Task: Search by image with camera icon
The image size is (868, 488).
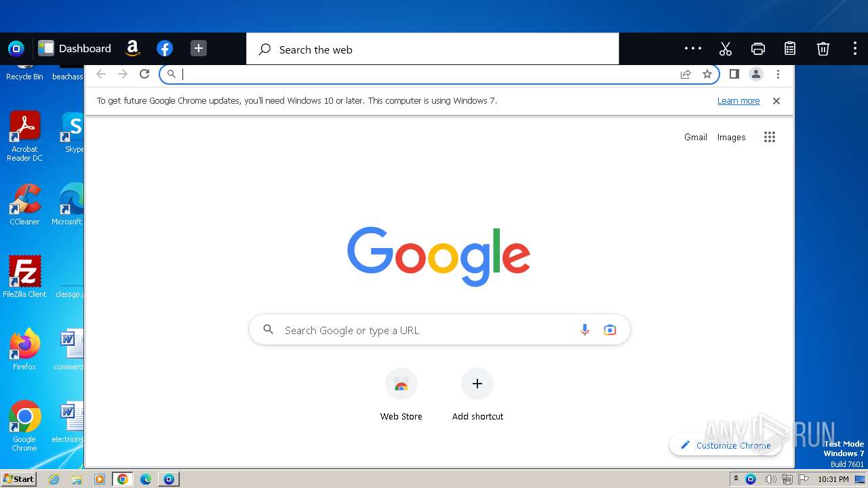Action: (x=610, y=330)
